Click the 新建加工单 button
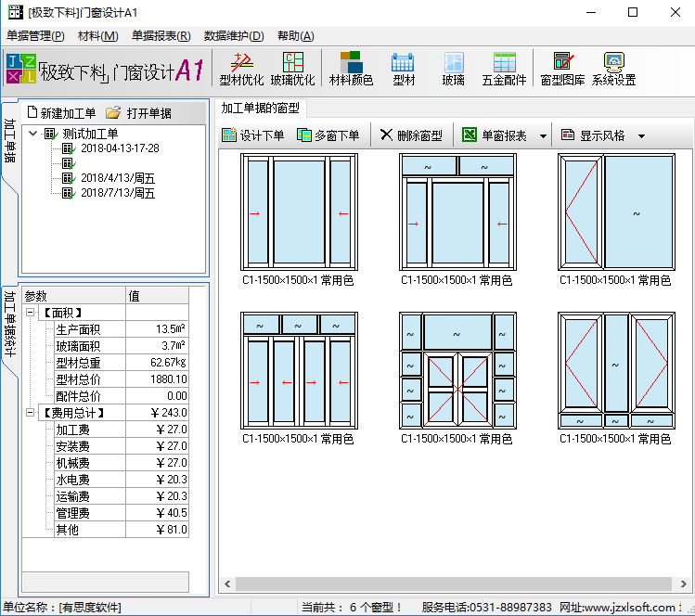The image size is (695, 616). coord(61,113)
